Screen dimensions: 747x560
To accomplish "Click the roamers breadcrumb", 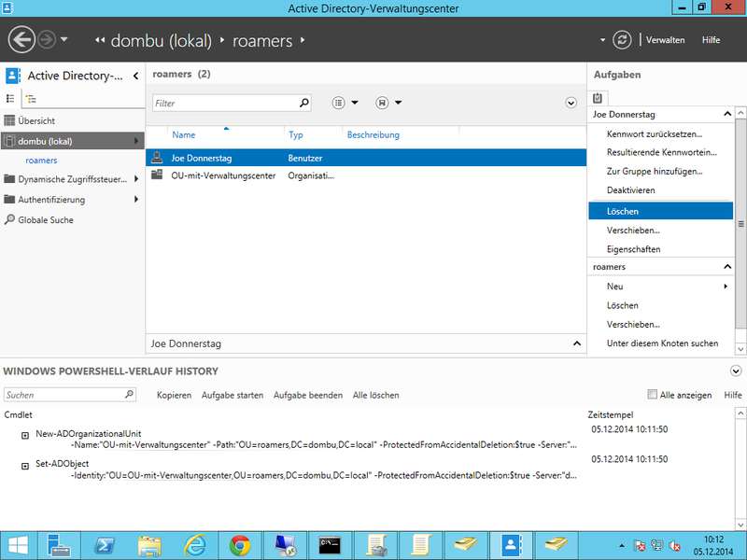I will click(262, 40).
